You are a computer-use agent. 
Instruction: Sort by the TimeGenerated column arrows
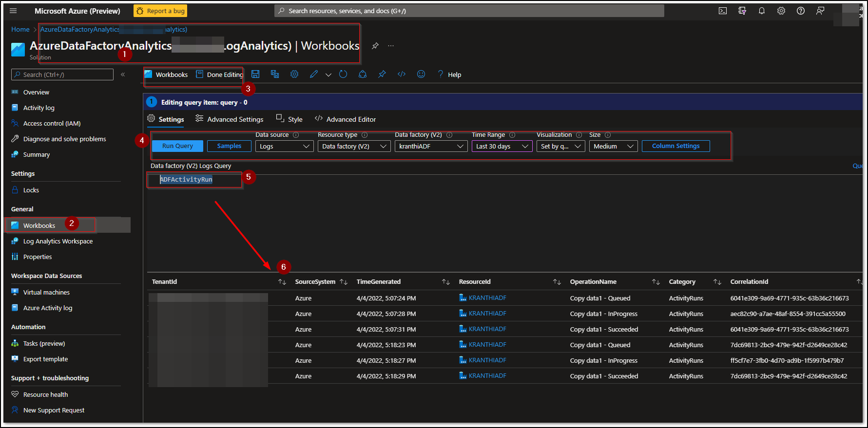(446, 282)
